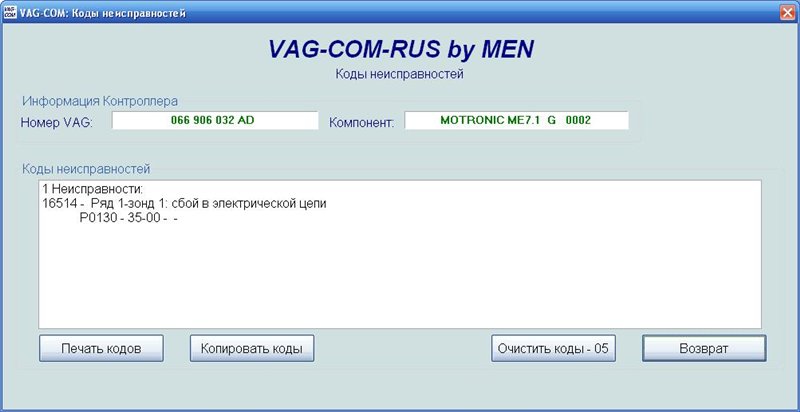Click the Печать кодов button
Viewport: 800px width, 412px height.
click(x=101, y=348)
